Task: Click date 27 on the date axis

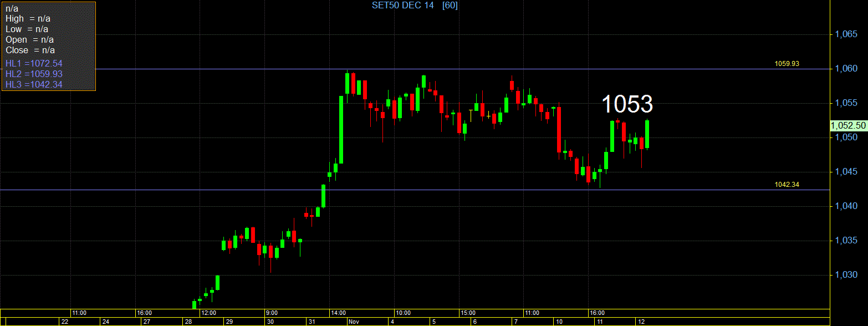Action: (147, 322)
